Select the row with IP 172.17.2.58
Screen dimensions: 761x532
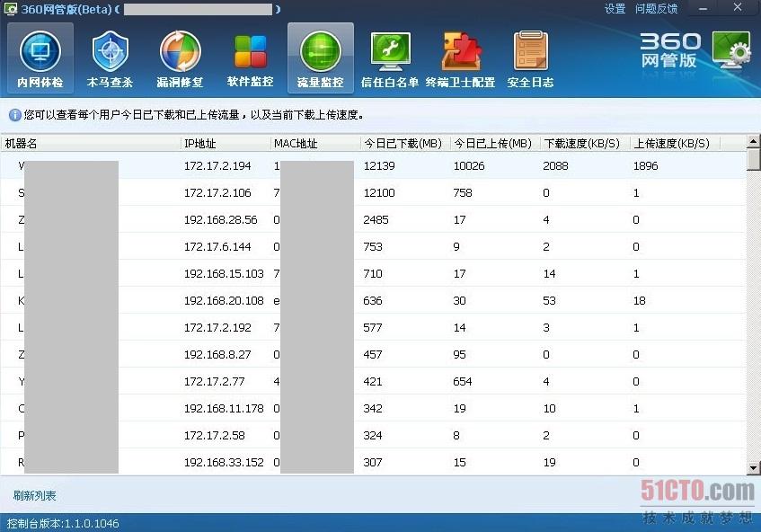373,436
